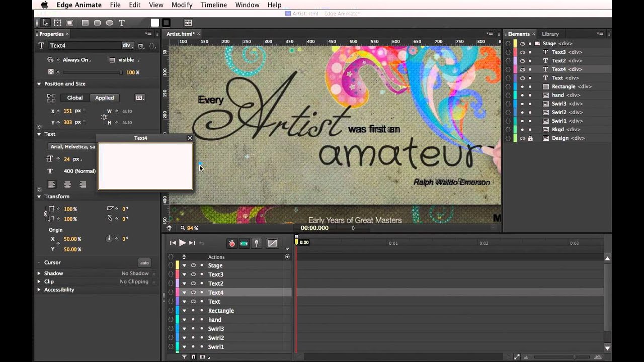Open the Always On display dropdown

76,60
